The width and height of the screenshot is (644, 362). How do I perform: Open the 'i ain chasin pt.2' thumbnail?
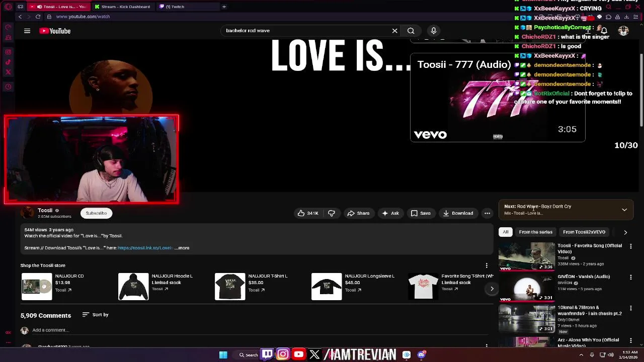(527, 319)
